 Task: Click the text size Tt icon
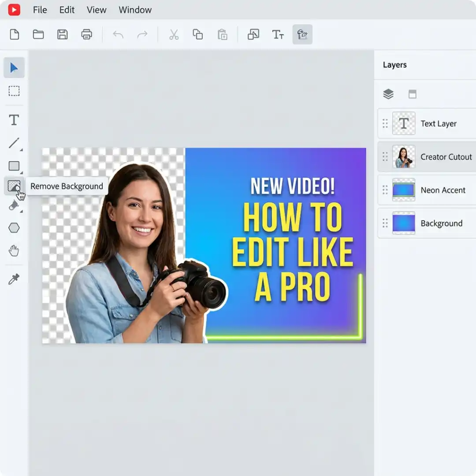278,34
